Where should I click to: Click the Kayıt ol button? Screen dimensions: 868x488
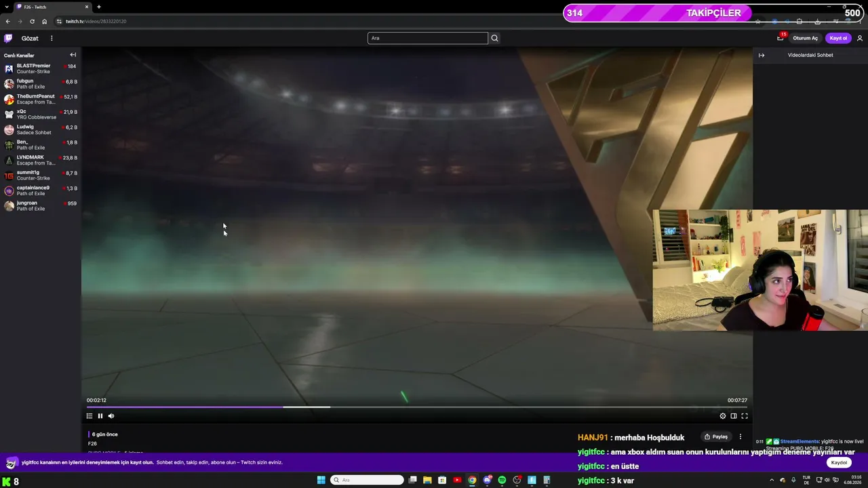(x=838, y=38)
